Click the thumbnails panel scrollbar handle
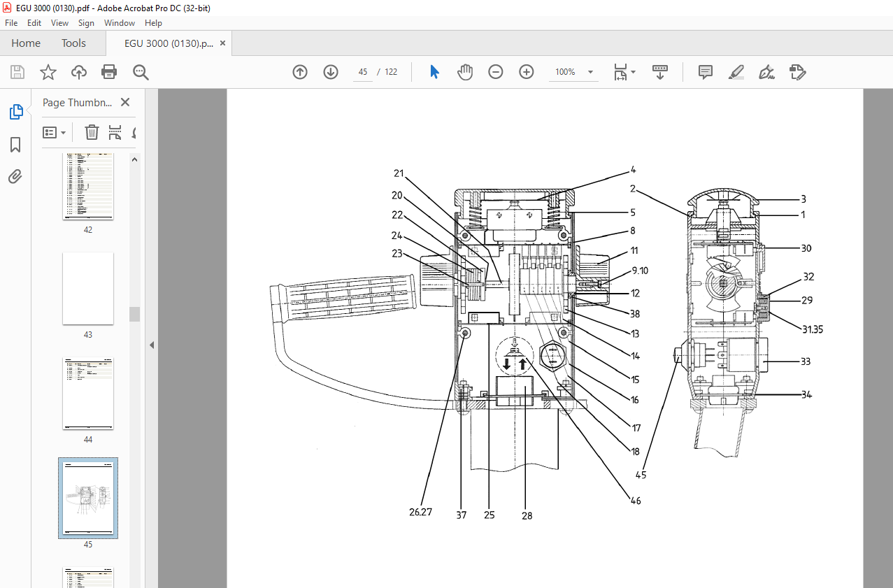Image resolution: width=893 pixels, height=588 pixels. (x=134, y=314)
